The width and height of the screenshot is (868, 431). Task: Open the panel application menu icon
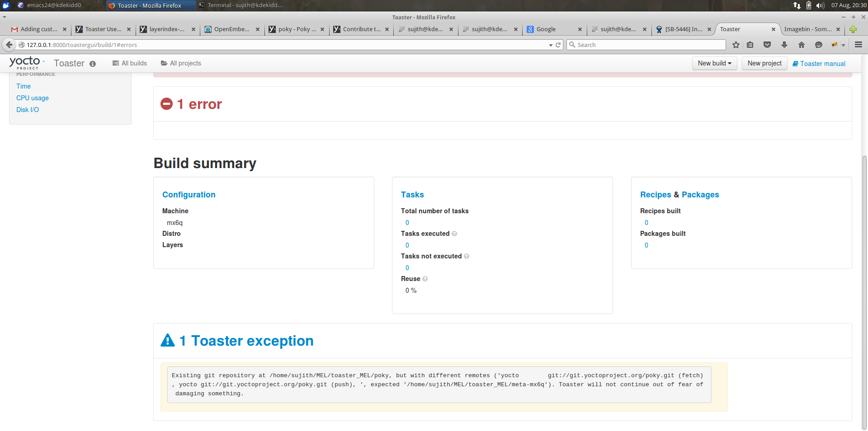pyautogui.click(x=6, y=5)
